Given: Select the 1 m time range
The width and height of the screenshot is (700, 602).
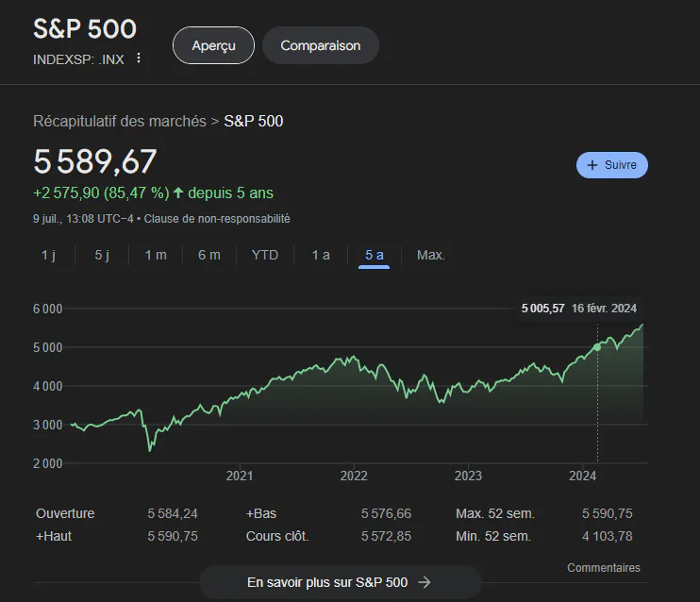Looking at the screenshot, I should pyautogui.click(x=156, y=255).
